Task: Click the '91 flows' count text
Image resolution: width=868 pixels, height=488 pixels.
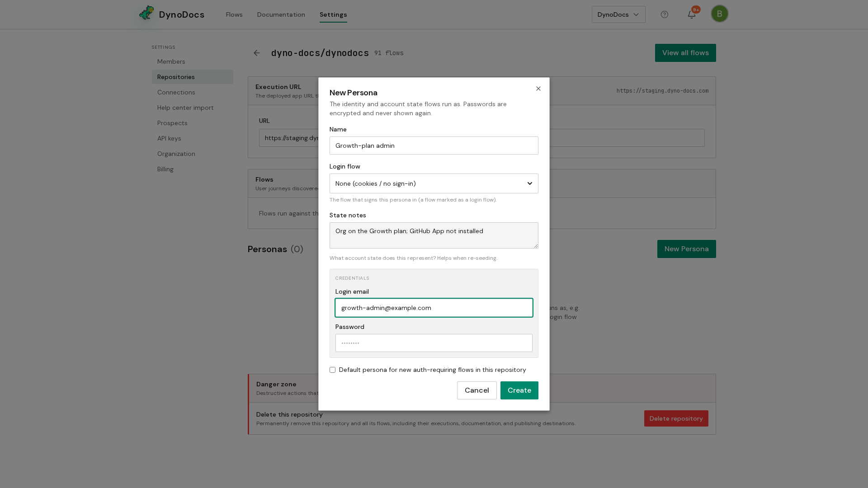Action: click(x=389, y=53)
